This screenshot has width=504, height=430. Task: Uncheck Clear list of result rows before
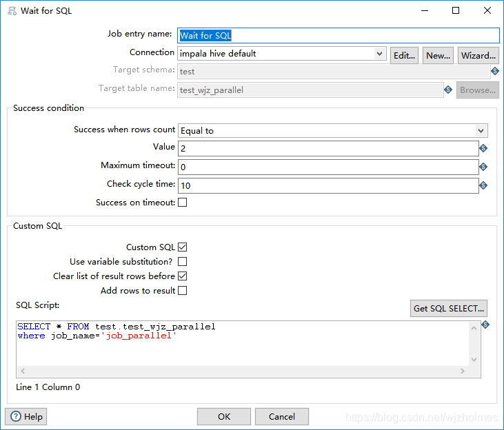pyautogui.click(x=182, y=276)
